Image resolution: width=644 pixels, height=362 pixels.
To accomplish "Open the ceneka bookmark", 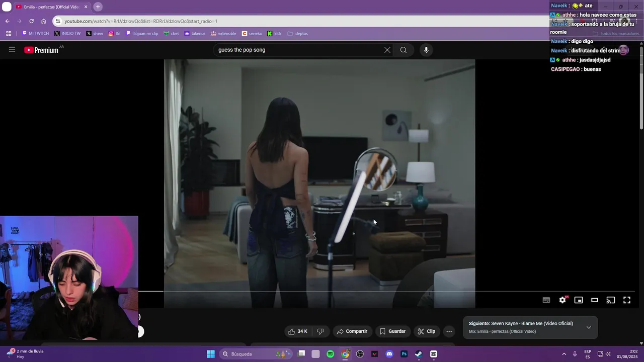I will coord(252,34).
